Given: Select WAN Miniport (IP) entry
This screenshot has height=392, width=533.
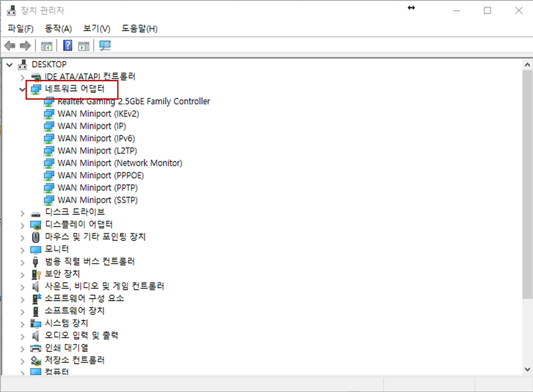Looking at the screenshot, I should pos(92,126).
